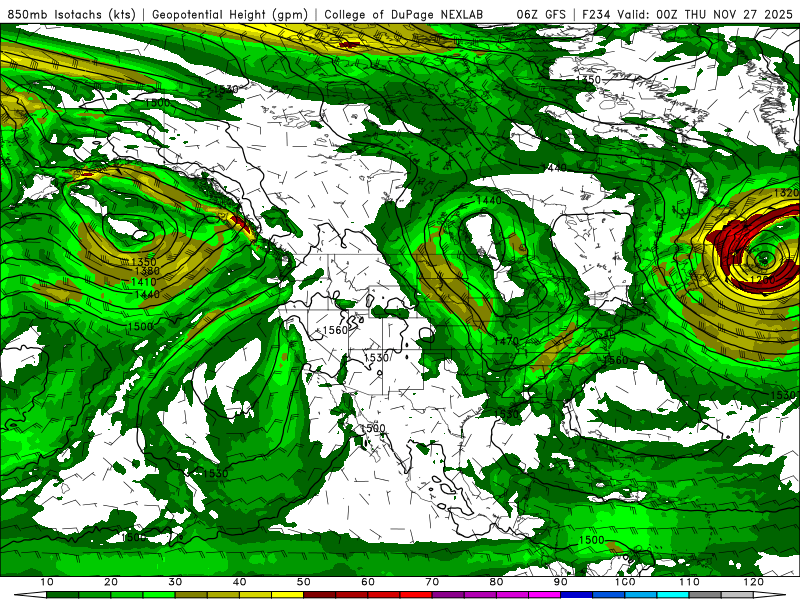Click the color bar label '50'
Image resolution: width=800 pixels, height=600 pixels.
click(304, 582)
